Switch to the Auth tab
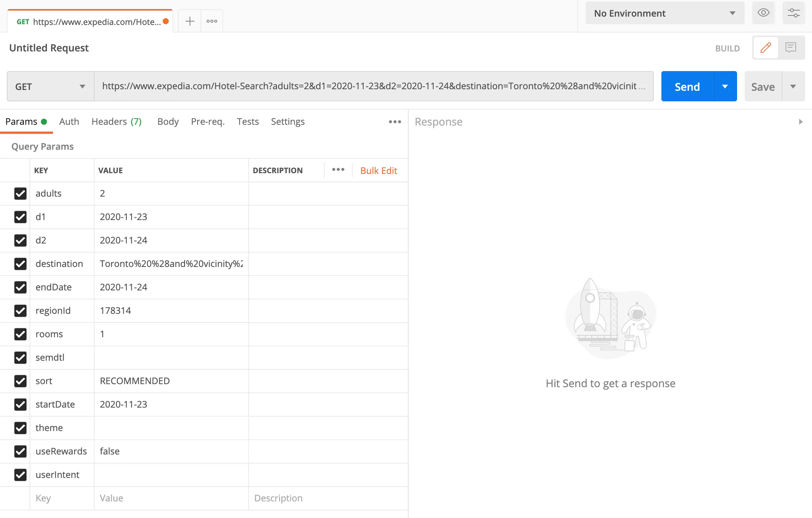Viewport: 812px width, 518px height. pyautogui.click(x=69, y=122)
